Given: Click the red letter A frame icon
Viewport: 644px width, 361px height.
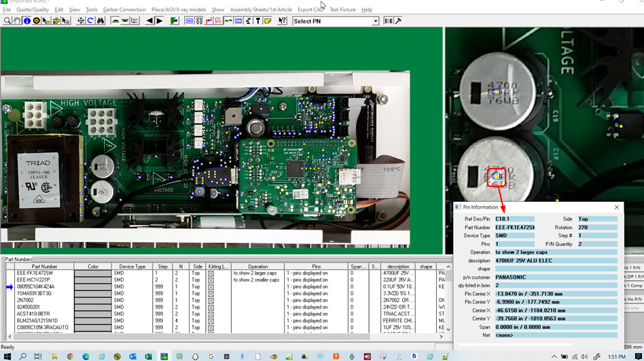Looking at the screenshot, I should [x=219, y=20].
